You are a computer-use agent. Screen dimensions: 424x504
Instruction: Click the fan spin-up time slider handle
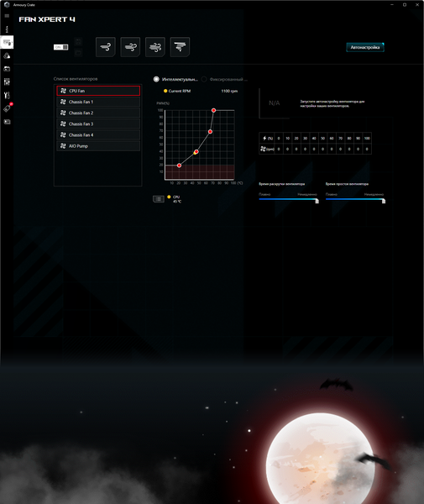(317, 202)
